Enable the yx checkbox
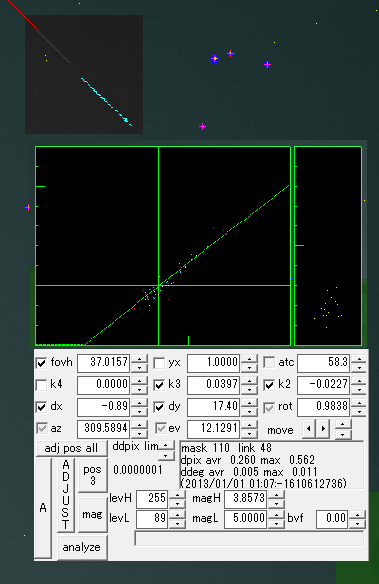 159,363
